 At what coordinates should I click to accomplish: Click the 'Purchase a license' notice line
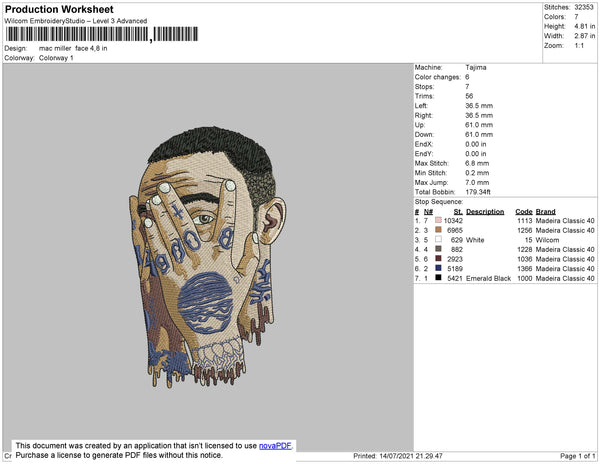click(x=119, y=455)
